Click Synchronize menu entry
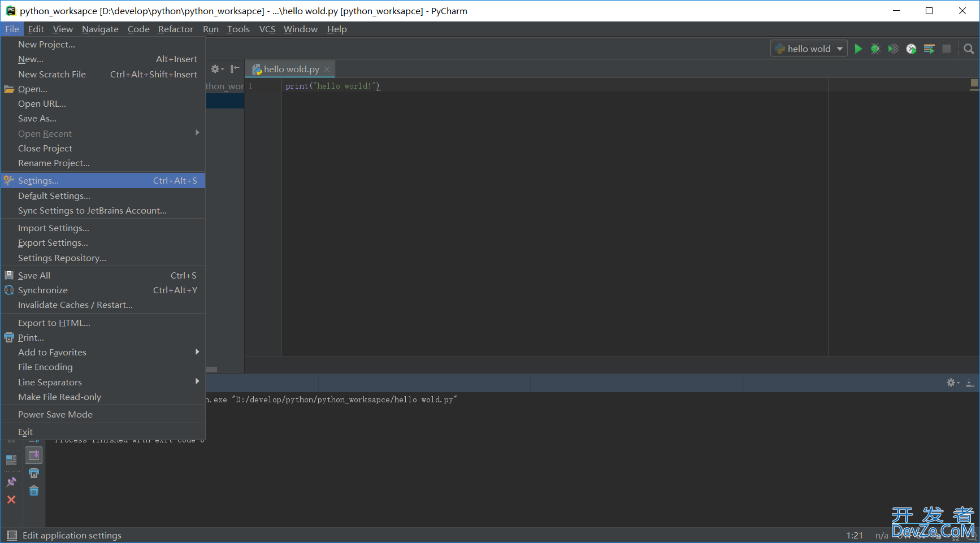 (103, 290)
